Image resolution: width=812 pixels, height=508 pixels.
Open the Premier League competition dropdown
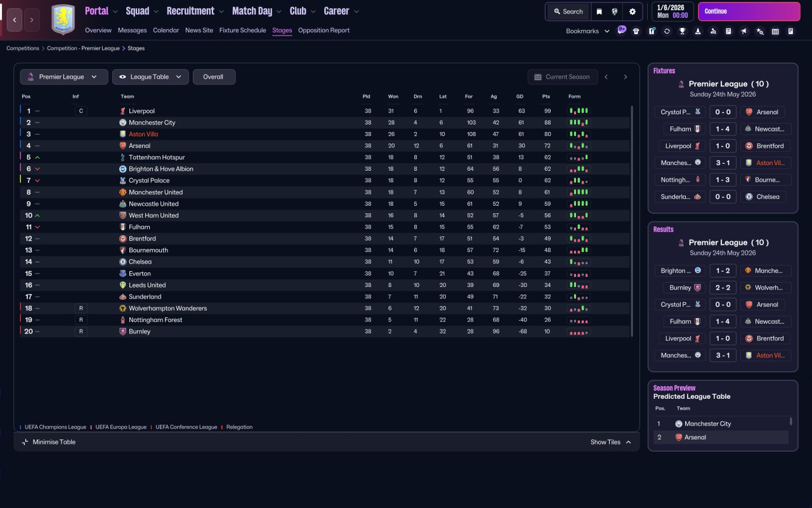click(x=64, y=77)
